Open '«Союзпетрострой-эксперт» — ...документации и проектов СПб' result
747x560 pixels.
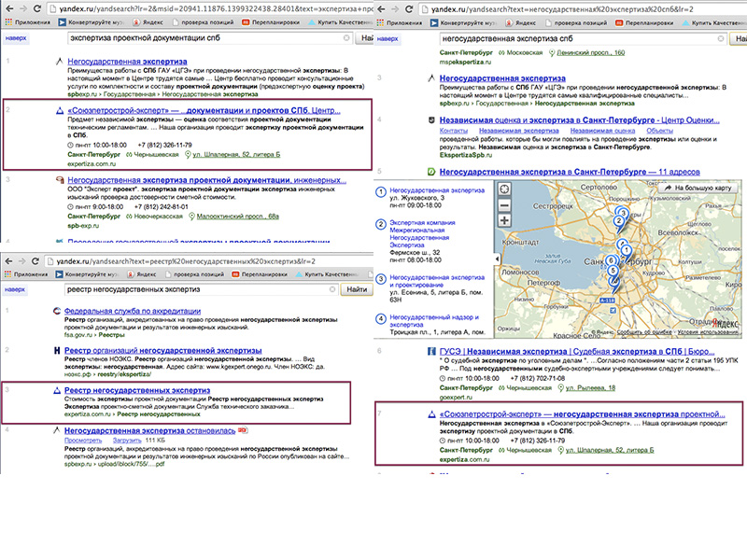point(204,110)
